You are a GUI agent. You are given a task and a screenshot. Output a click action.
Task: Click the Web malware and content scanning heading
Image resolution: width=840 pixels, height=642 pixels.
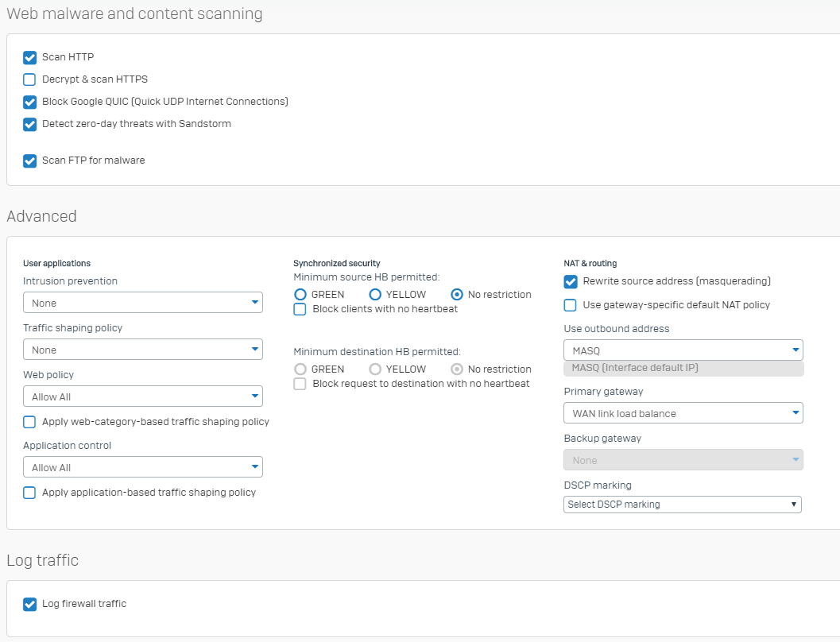134,14
